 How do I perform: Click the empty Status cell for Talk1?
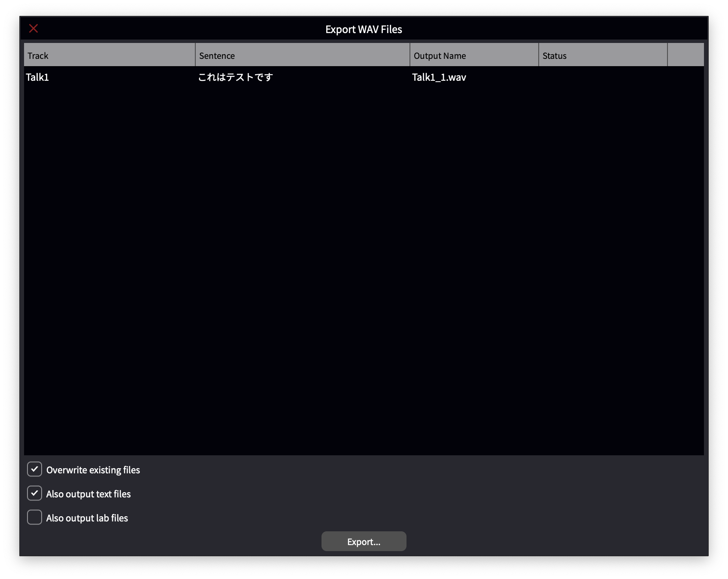(603, 78)
